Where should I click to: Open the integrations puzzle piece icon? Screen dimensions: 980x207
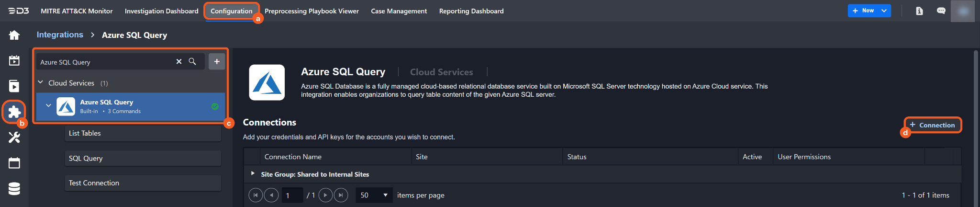(14, 112)
